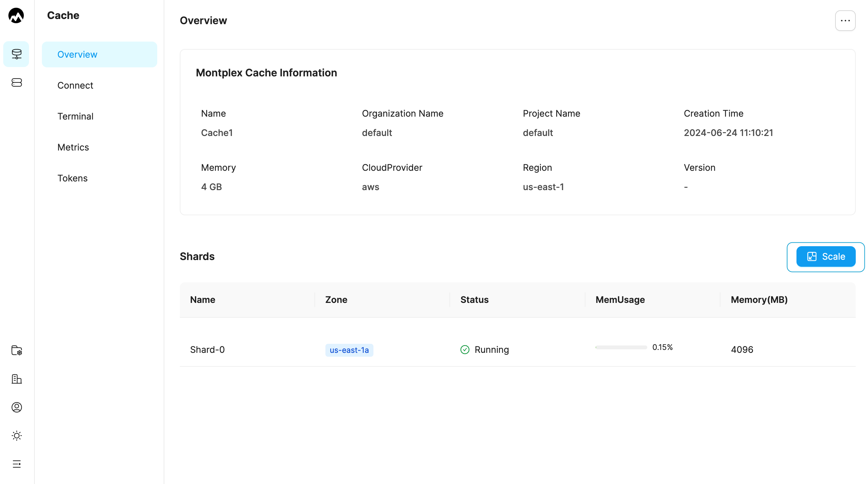Open the database storage sidebar icon
Viewport: 868px width, 484px height.
16,82
